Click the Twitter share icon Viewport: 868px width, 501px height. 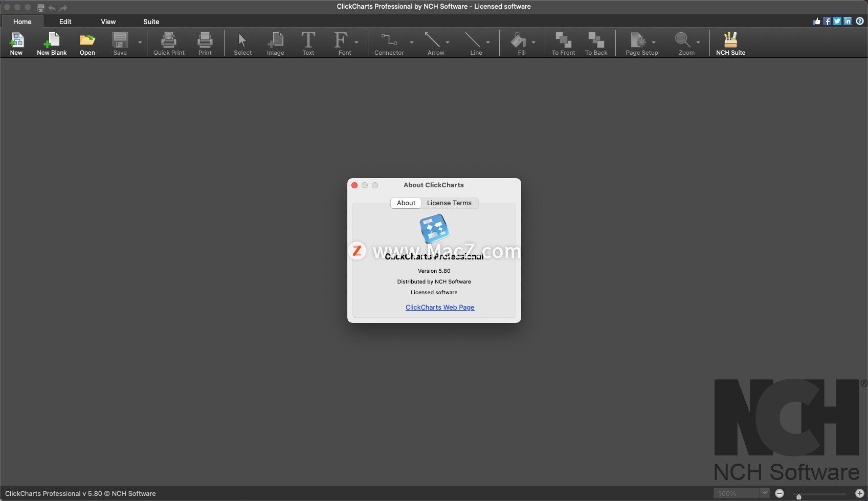[x=837, y=21]
